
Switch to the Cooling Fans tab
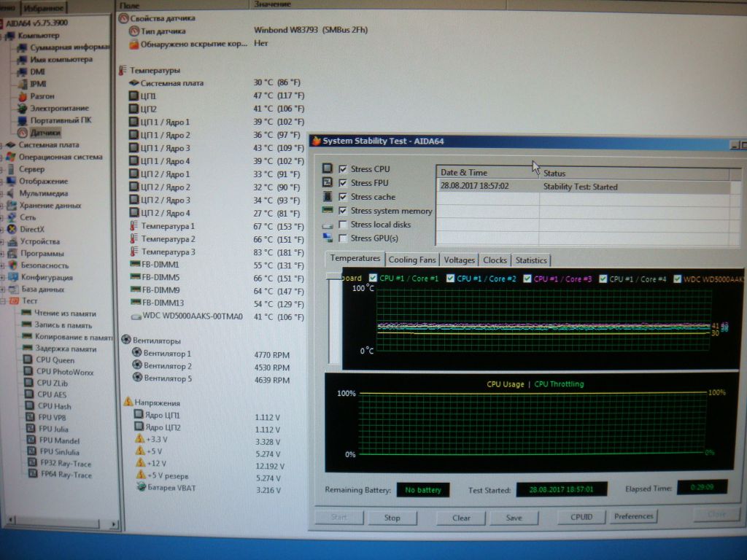[x=412, y=260]
